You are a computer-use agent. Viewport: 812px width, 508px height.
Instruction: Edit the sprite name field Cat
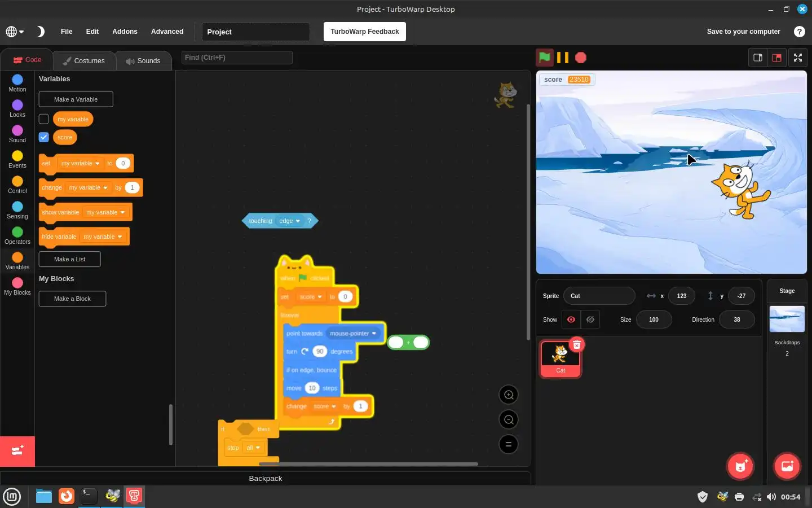tap(599, 296)
